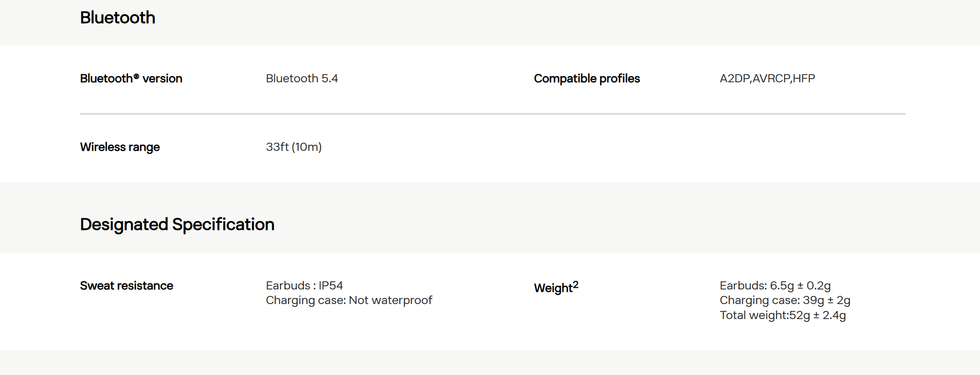Click the Charging case: Not waterproof line

349,300
